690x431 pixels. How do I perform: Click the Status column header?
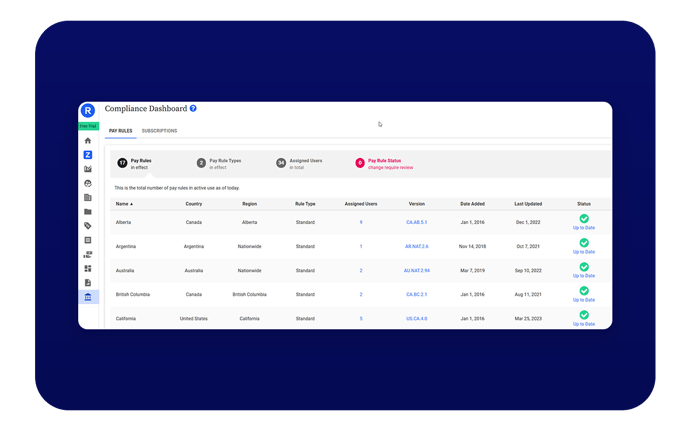tap(584, 204)
